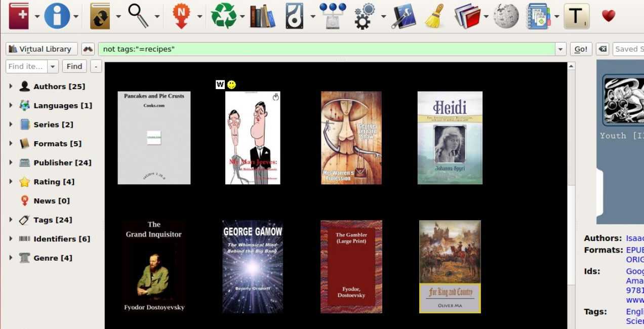Expand the Publisher [24] category
This screenshot has height=329, width=644.
11,162
